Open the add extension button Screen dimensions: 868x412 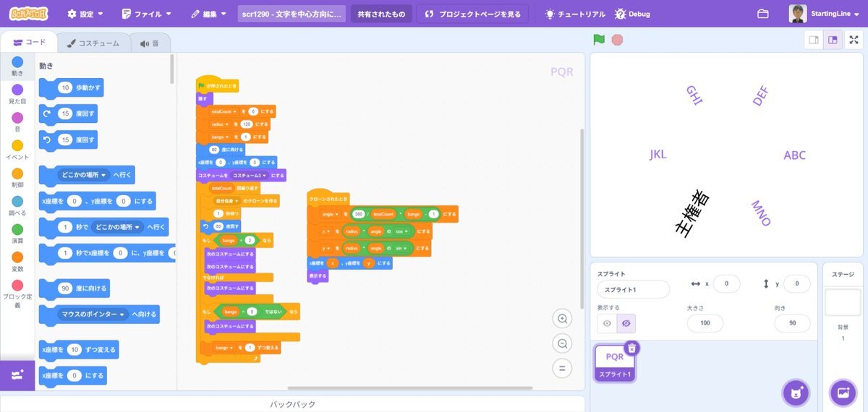pos(17,375)
